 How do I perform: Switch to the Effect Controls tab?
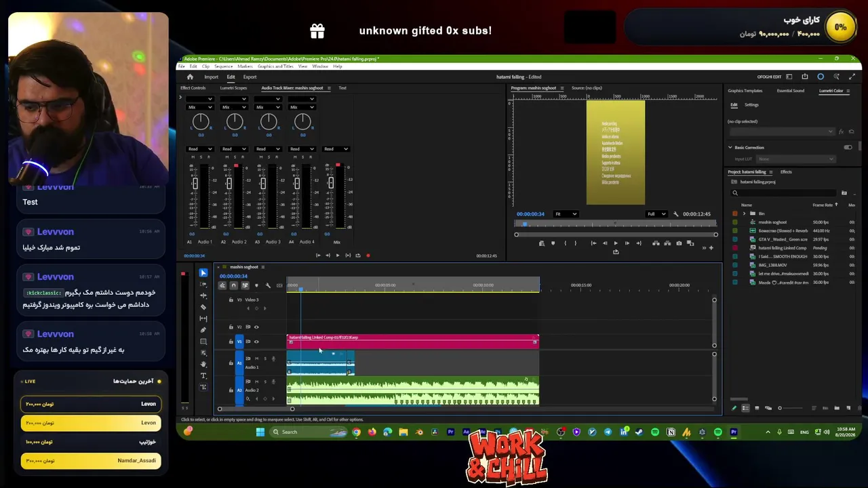pyautogui.click(x=193, y=88)
